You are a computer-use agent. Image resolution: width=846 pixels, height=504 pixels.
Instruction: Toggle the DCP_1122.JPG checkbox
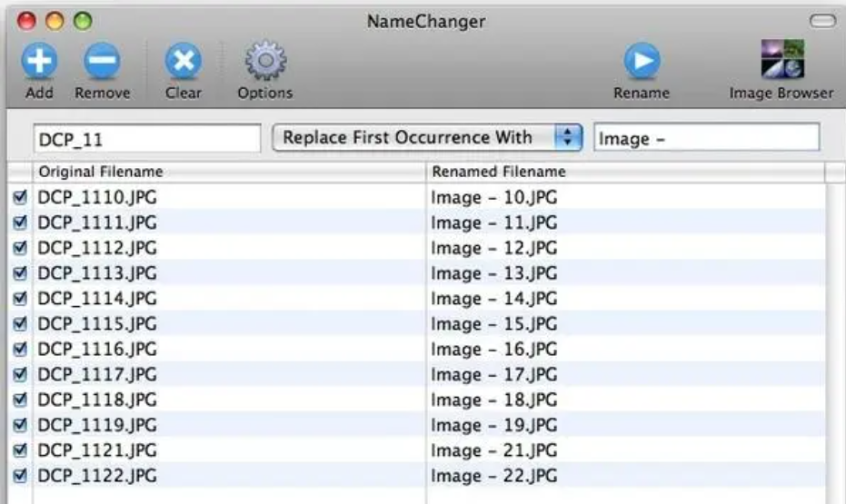tap(21, 476)
